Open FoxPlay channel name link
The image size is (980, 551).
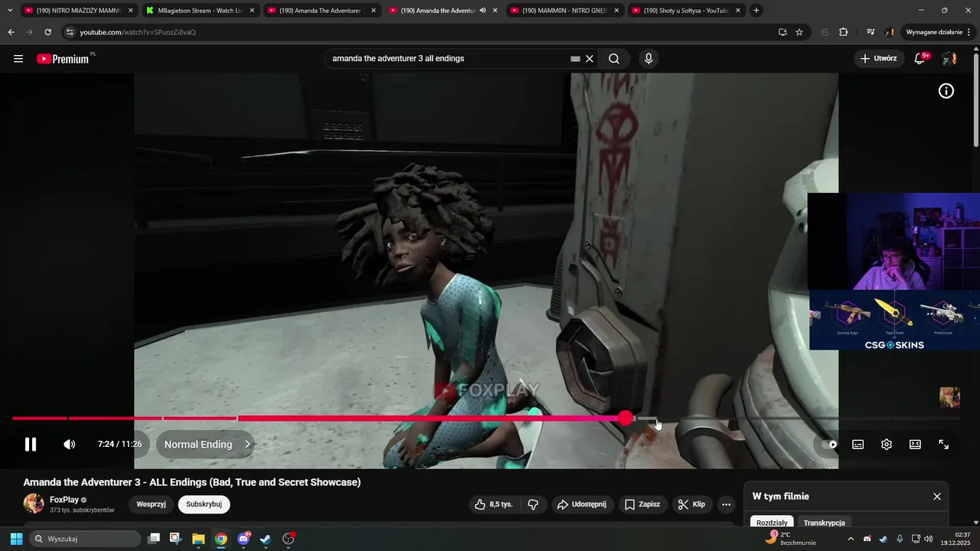click(x=64, y=500)
